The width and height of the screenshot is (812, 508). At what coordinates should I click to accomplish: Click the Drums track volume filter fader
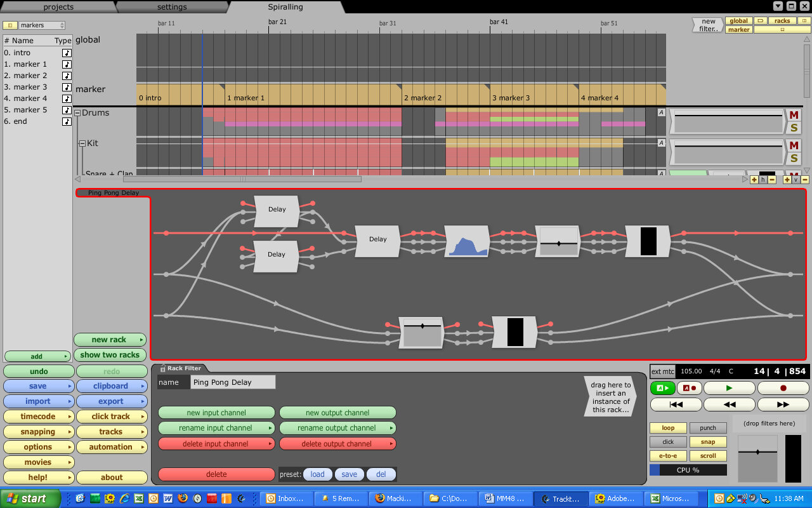[x=727, y=121]
